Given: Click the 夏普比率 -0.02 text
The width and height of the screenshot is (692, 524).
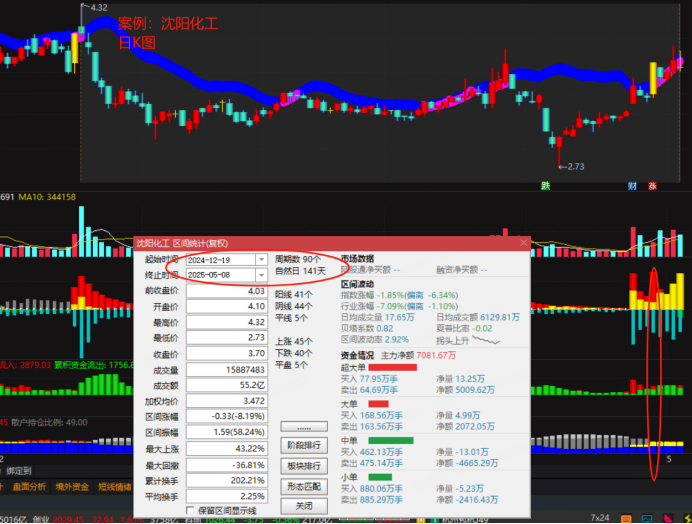Looking at the screenshot, I should pyautogui.click(x=464, y=328).
